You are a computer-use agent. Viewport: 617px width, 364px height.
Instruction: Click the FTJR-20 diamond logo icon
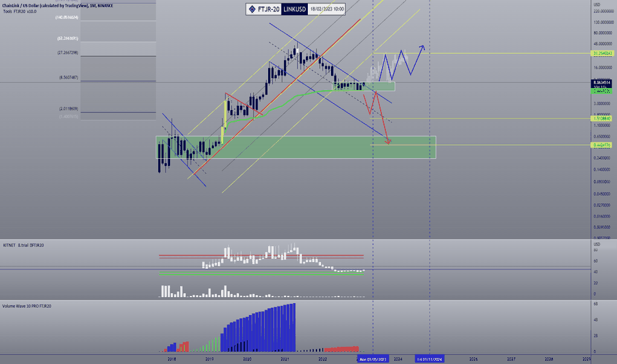pos(252,9)
